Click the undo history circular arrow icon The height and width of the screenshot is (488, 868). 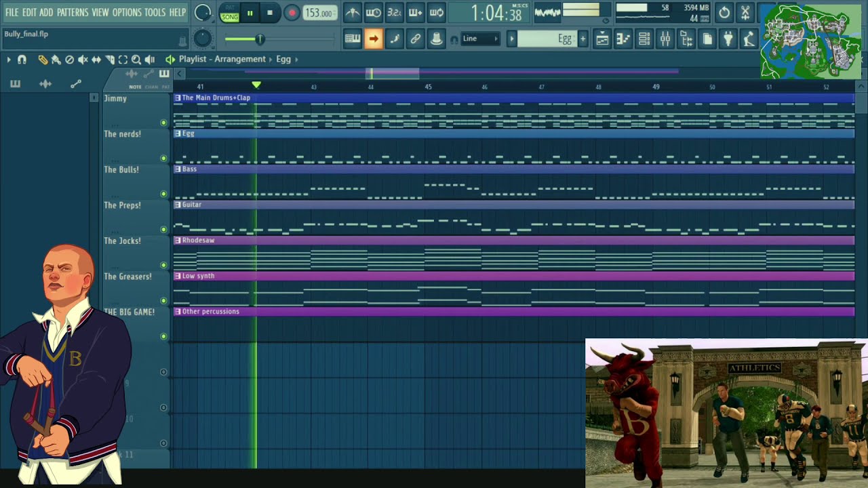click(x=724, y=12)
